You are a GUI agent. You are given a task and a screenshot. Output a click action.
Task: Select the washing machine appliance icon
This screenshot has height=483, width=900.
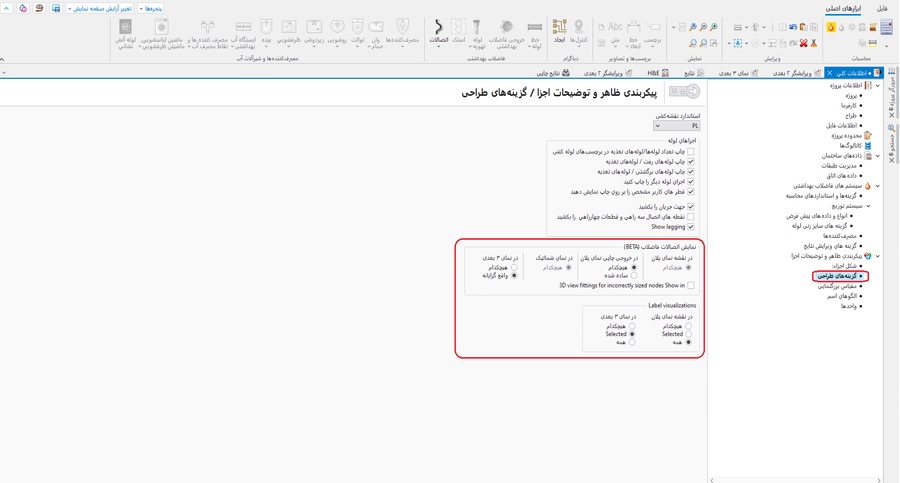(x=161, y=30)
